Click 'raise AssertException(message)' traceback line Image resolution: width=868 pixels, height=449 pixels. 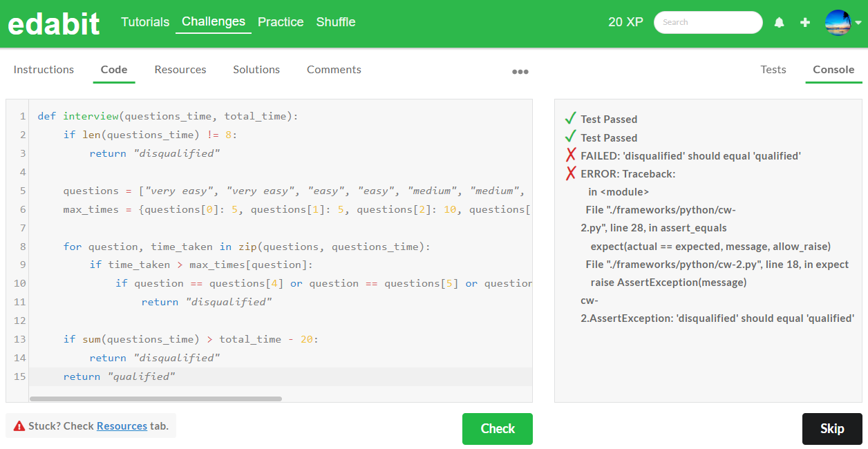[668, 282]
